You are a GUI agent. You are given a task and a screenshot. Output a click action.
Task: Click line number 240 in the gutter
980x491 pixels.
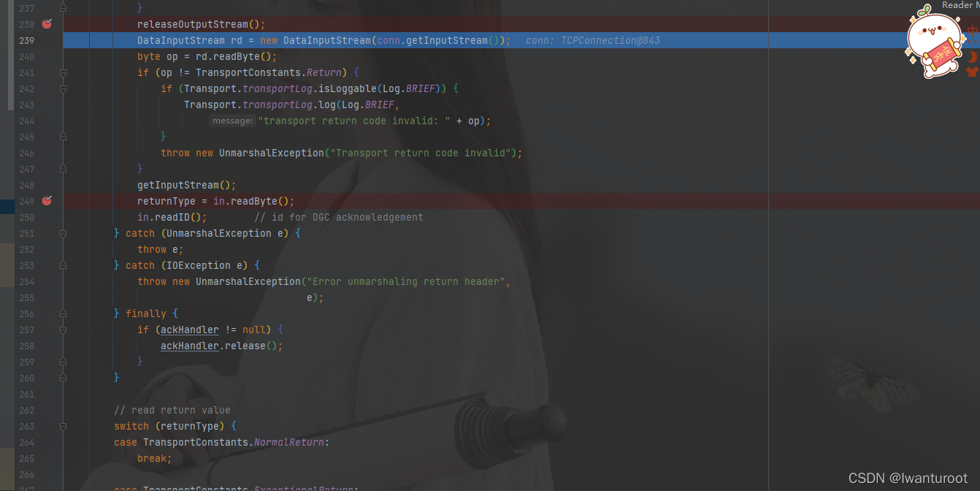coord(26,56)
